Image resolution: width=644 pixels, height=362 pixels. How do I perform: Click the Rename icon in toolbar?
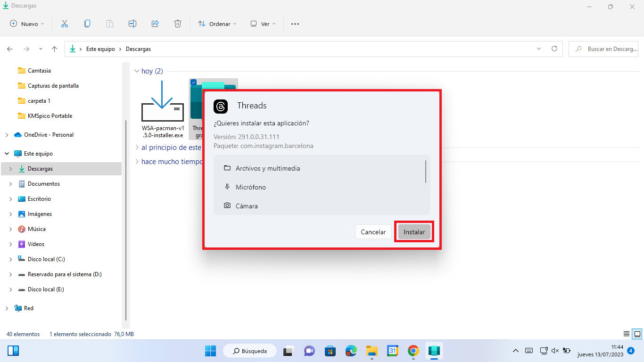pos(132,24)
